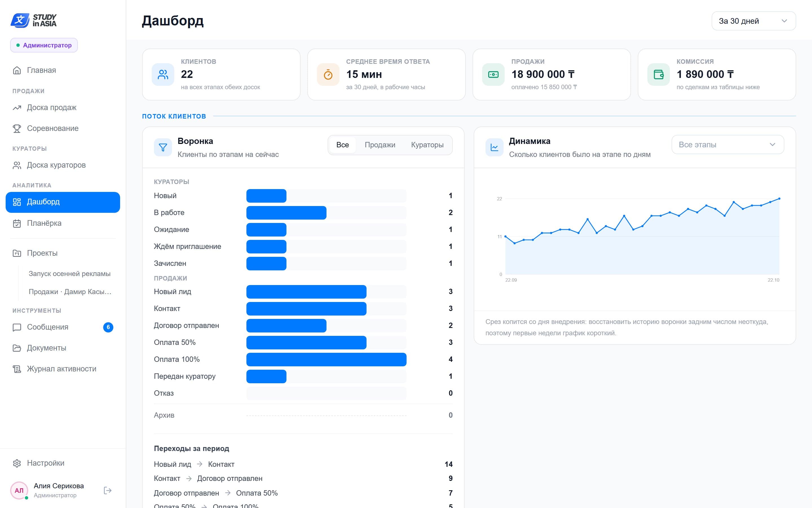Click the wallet icon in the Комиссия card
Image resolution: width=812 pixels, height=508 pixels.
pyautogui.click(x=658, y=75)
